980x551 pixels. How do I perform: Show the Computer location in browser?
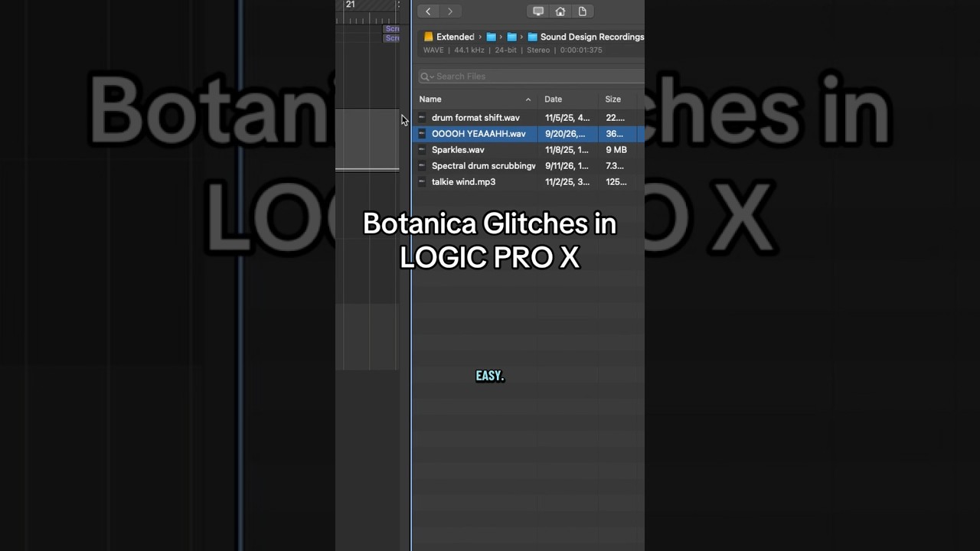point(538,11)
